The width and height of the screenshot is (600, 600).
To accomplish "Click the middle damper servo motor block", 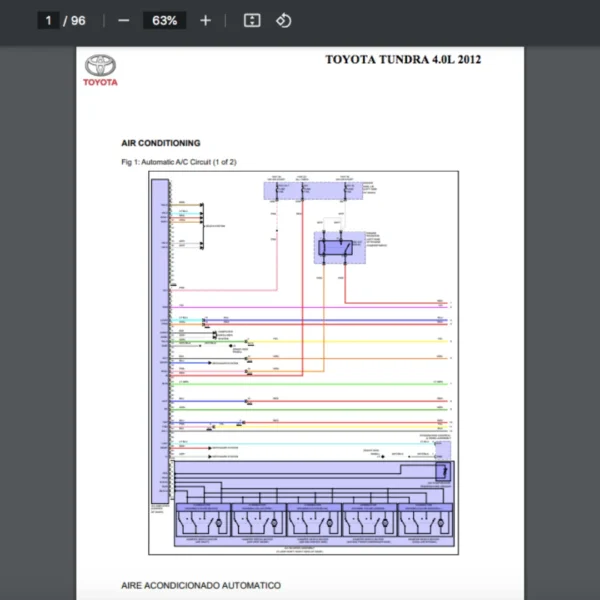I will coord(312,520).
